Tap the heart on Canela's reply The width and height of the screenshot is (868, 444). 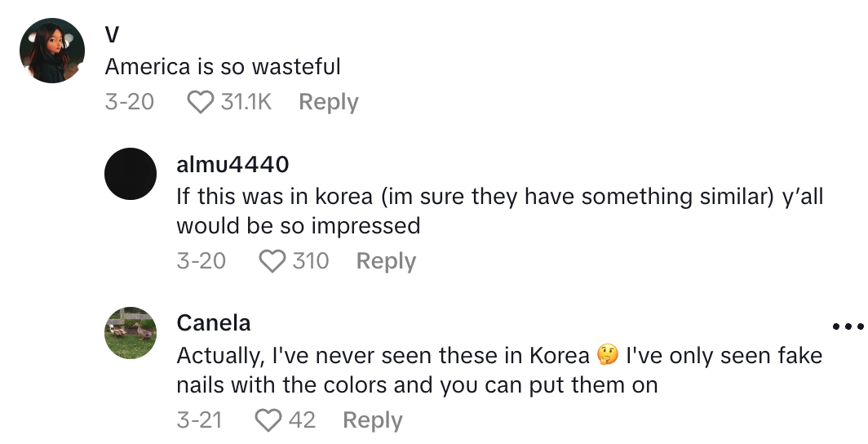click(x=268, y=420)
